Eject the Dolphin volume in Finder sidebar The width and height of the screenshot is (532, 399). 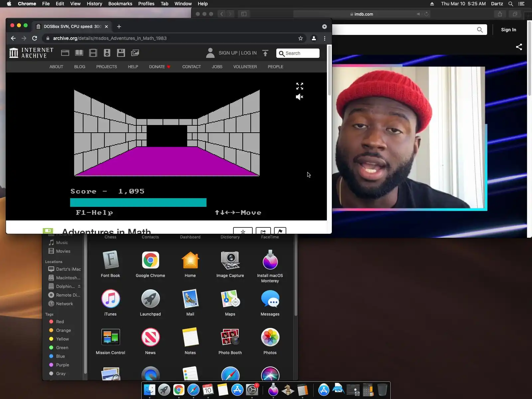[79, 286]
